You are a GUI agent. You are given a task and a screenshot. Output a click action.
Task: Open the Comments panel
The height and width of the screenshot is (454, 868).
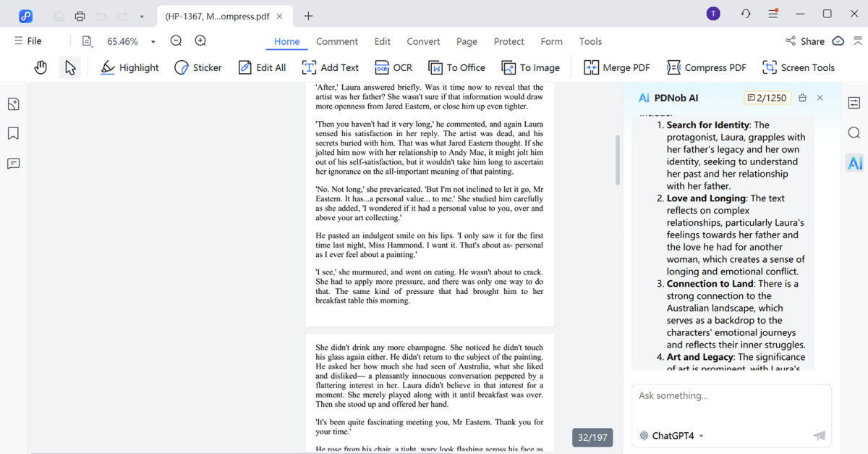(13, 163)
